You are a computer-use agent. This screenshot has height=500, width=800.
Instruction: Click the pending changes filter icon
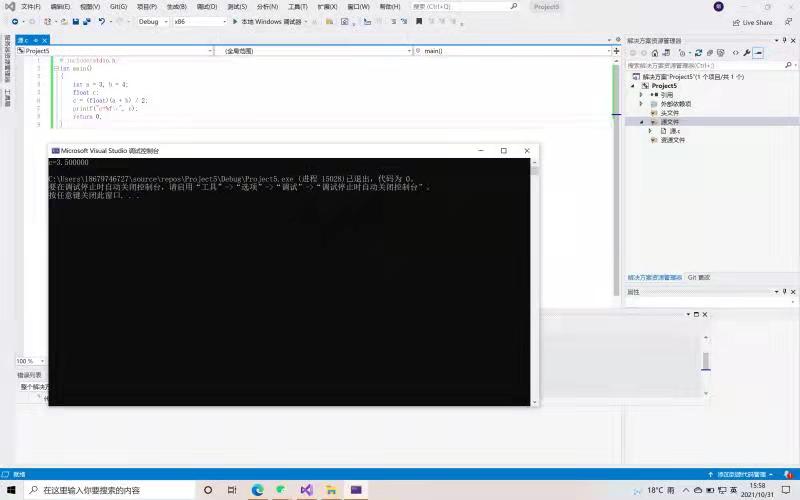[x=683, y=53]
